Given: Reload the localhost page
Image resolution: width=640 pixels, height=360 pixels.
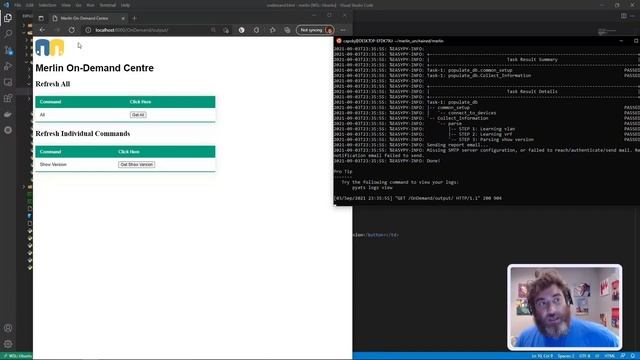Looking at the screenshot, I should (71, 30).
